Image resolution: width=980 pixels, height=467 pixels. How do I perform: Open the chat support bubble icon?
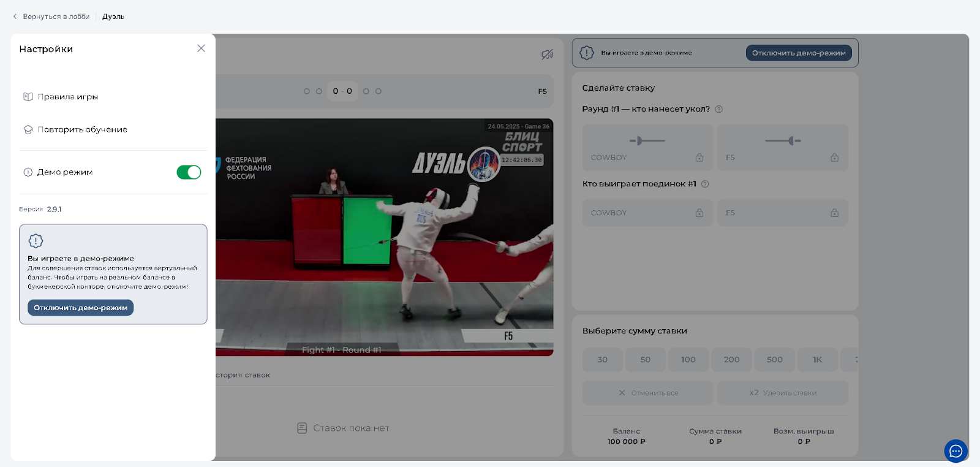click(956, 452)
